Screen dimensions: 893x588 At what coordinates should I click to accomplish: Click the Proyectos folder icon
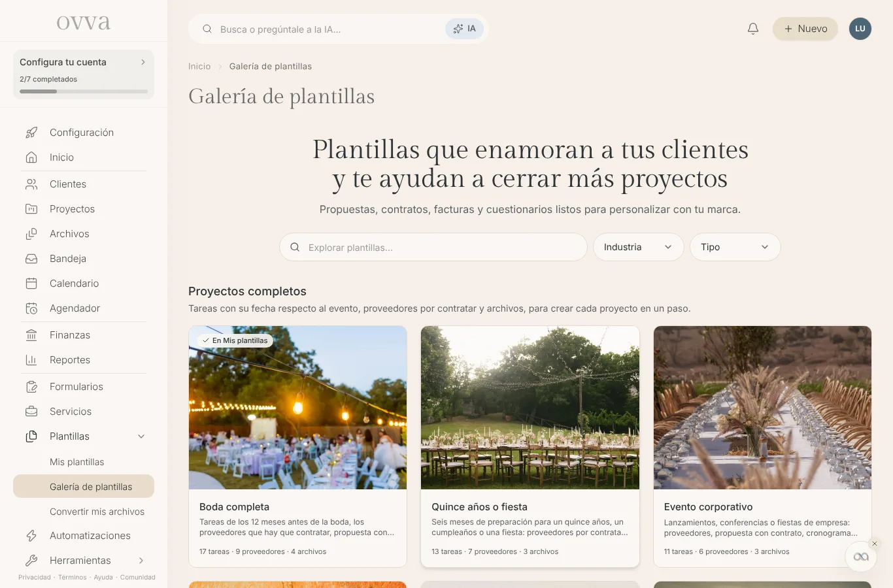pyautogui.click(x=31, y=209)
